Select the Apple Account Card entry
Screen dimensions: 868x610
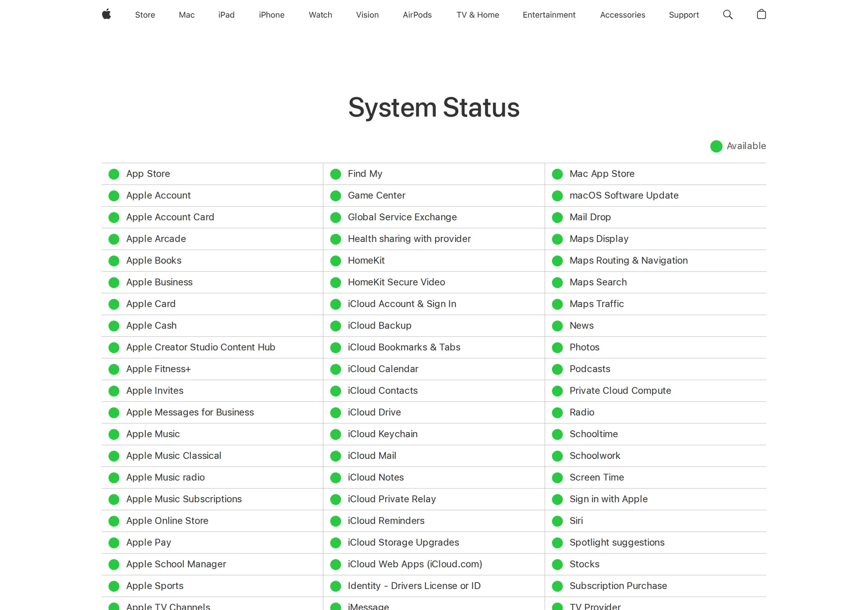[170, 217]
